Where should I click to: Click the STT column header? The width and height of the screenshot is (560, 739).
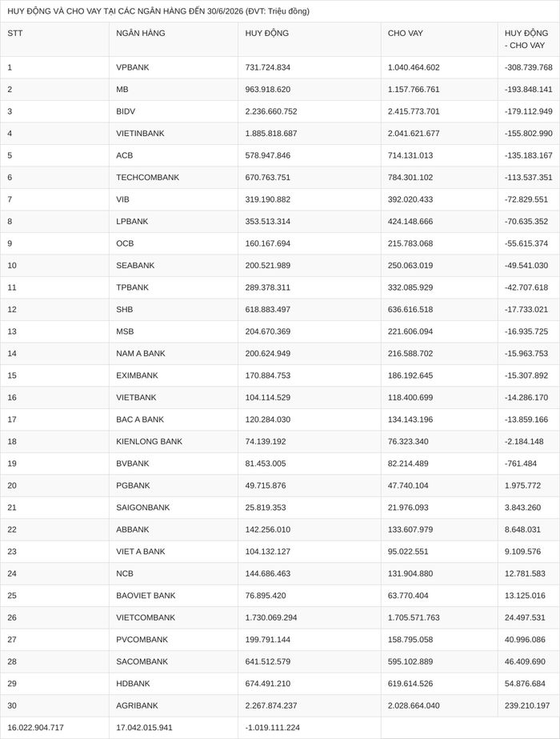(x=15, y=34)
